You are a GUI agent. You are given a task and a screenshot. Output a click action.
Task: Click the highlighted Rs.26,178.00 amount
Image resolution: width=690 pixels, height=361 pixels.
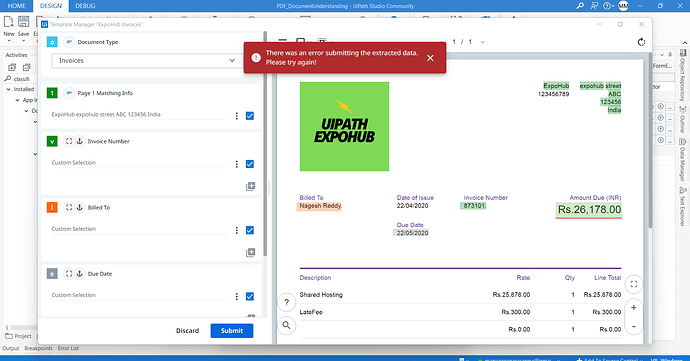(589, 210)
